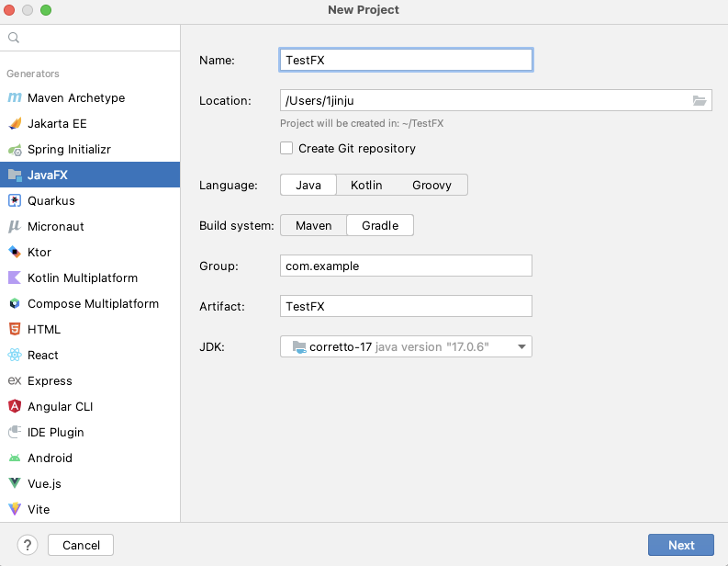Set build system to Maven
The height and width of the screenshot is (566, 728).
click(x=313, y=225)
